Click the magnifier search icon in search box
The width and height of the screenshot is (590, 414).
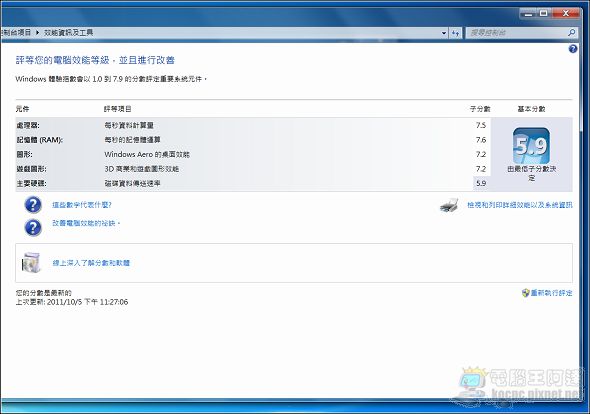coord(572,33)
